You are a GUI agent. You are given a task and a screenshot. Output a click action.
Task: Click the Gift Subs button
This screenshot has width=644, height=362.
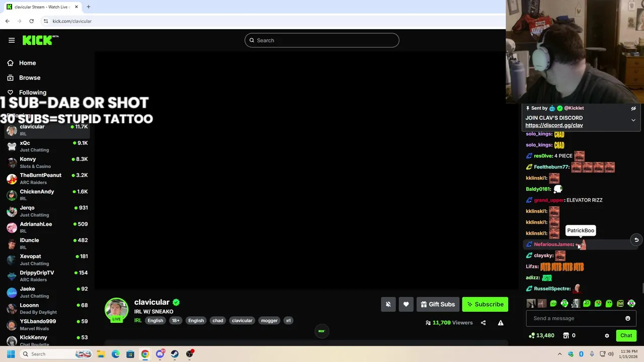tap(438, 304)
